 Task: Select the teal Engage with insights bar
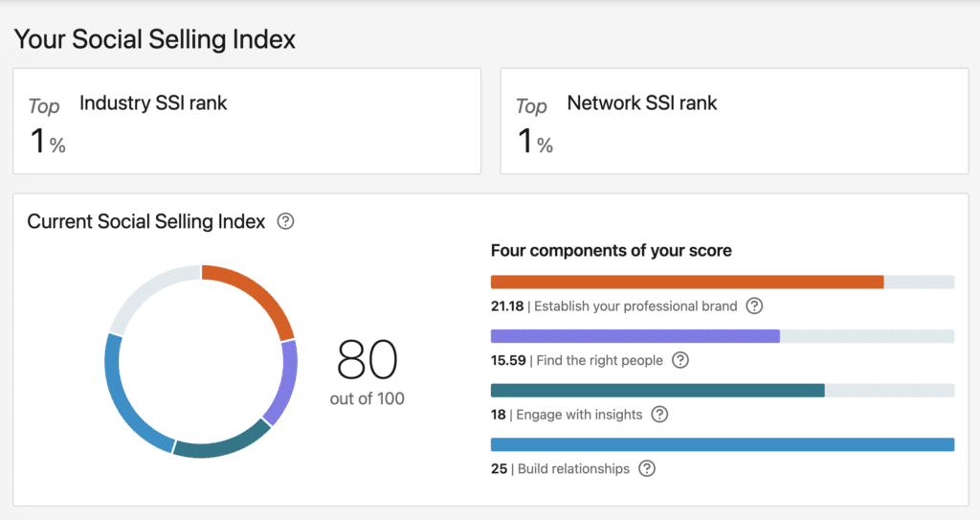tap(657, 390)
